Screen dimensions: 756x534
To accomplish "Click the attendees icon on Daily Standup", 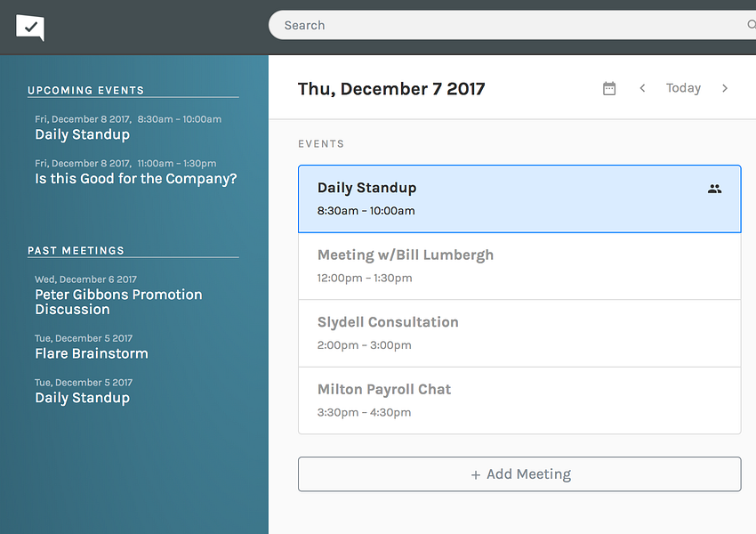I will [714, 189].
